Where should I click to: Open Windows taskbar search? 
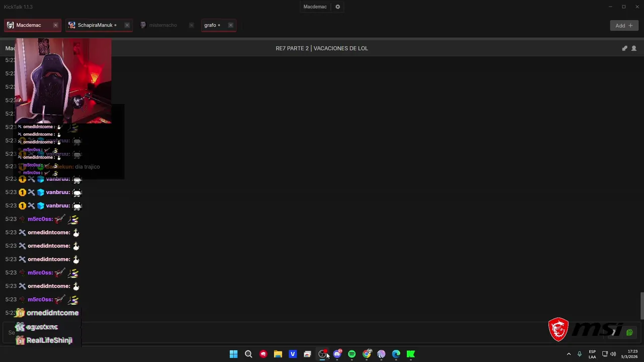click(248, 354)
